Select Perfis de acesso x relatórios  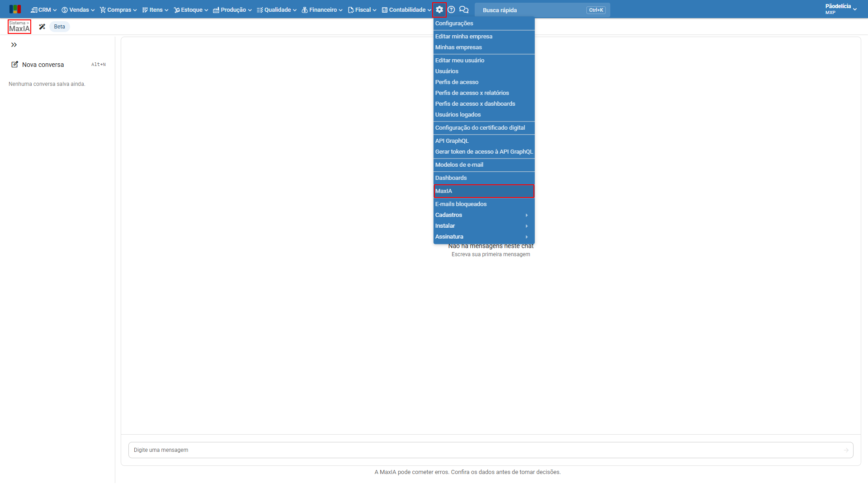point(484,93)
